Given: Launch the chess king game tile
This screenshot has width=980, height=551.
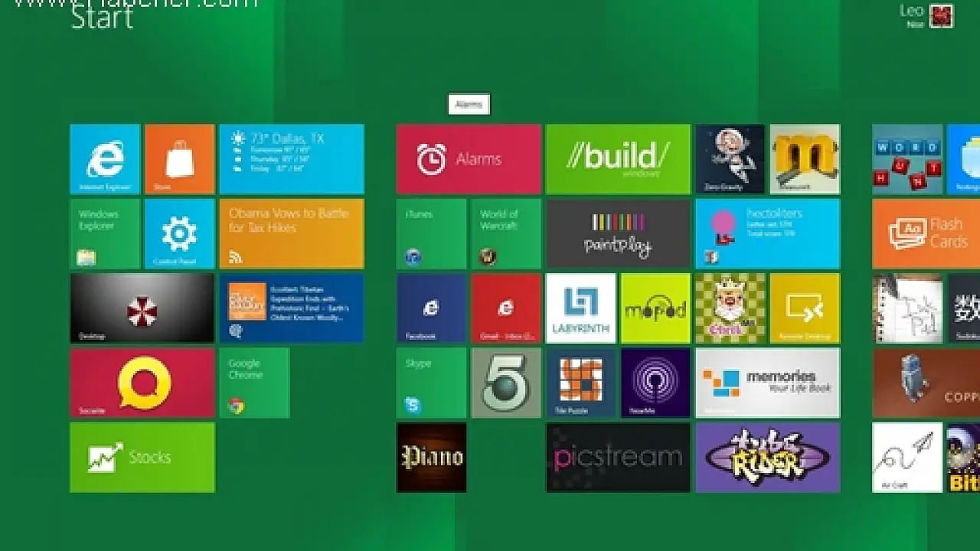Looking at the screenshot, I should pos(730,308).
